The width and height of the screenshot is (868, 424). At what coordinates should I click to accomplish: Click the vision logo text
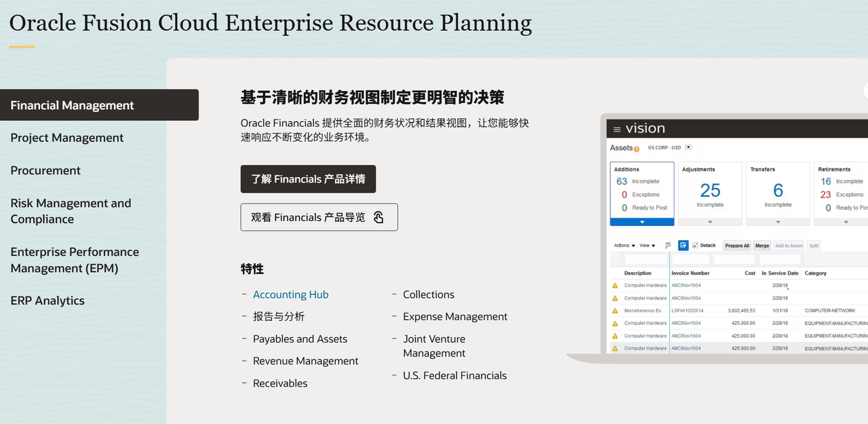(x=645, y=128)
